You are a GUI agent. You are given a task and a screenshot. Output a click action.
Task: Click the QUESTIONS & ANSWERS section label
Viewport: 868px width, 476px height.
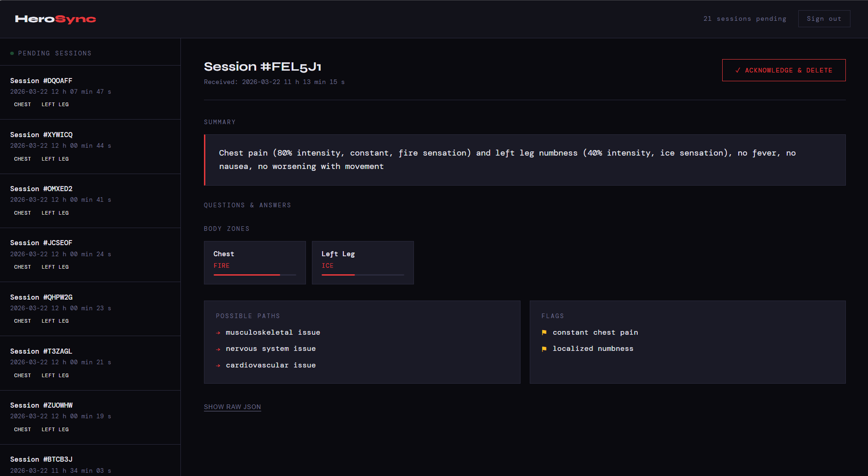tap(247, 205)
